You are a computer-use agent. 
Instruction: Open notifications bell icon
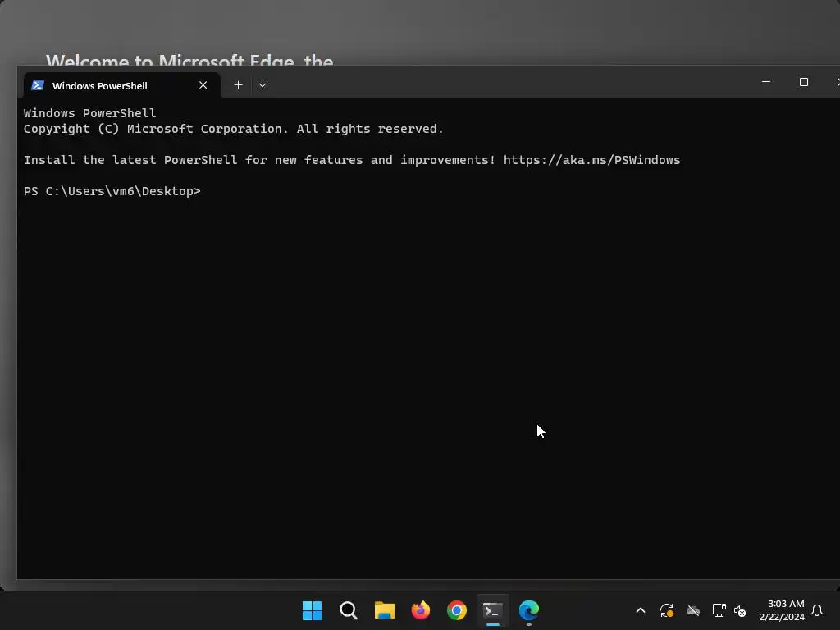[818, 610]
